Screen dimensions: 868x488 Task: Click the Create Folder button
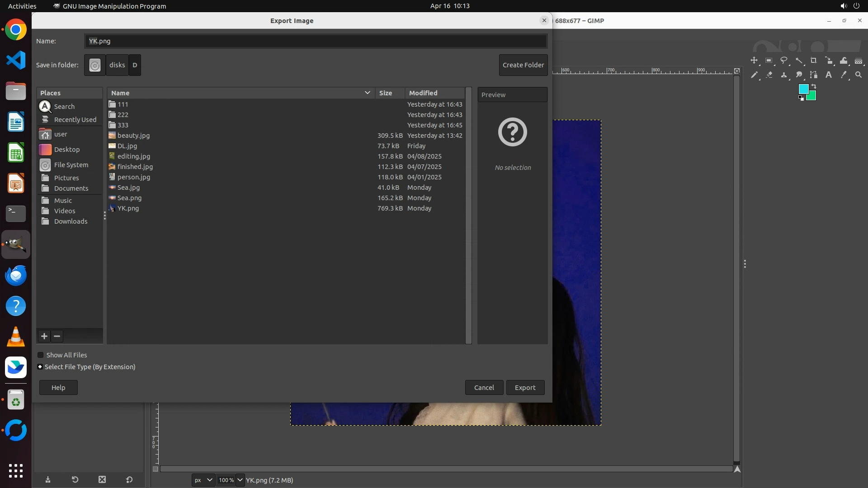click(x=523, y=65)
